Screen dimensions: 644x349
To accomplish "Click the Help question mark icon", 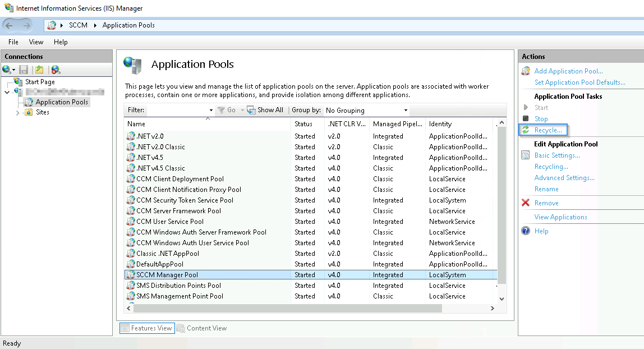I will pyautogui.click(x=526, y=231).
